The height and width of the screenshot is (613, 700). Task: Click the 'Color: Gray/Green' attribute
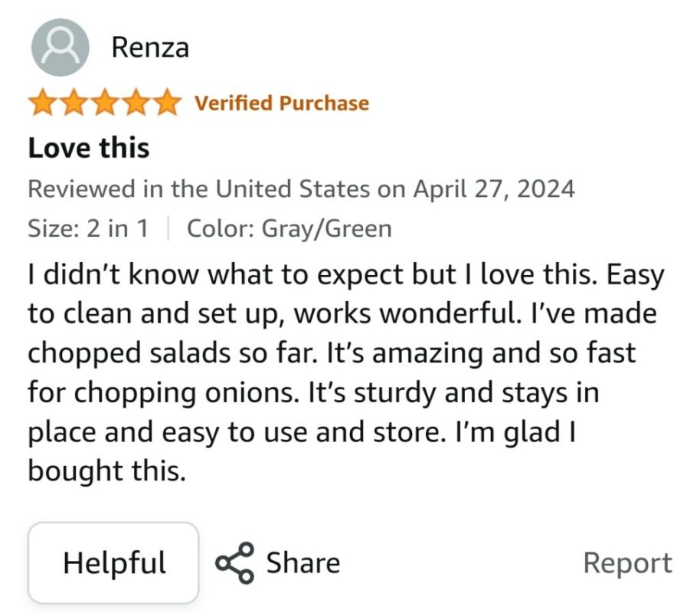tap(289, 229)
